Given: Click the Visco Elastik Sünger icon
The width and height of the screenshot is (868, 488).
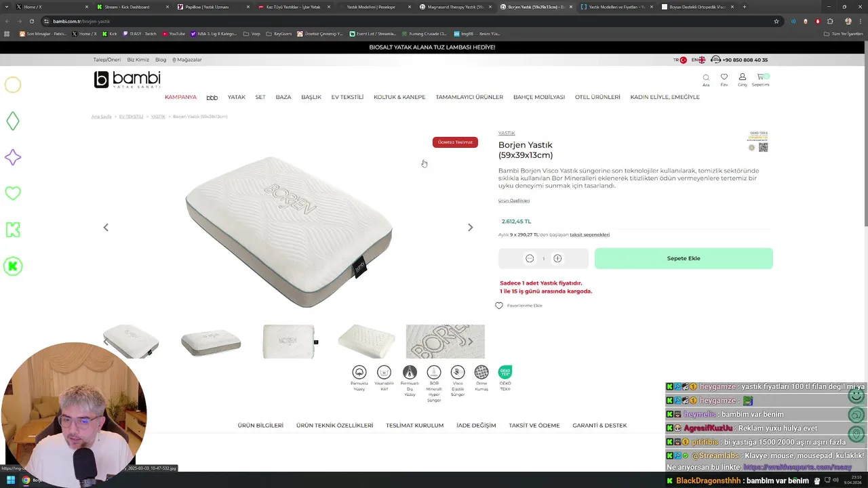Looking at the screenshot, I should (458, 372).
